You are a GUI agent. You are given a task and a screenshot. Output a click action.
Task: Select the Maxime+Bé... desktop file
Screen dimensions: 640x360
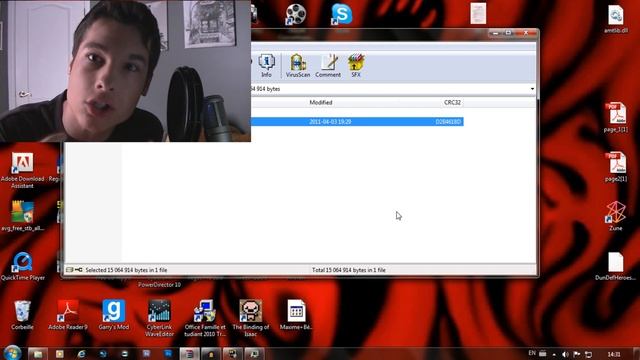coord(296,315)
